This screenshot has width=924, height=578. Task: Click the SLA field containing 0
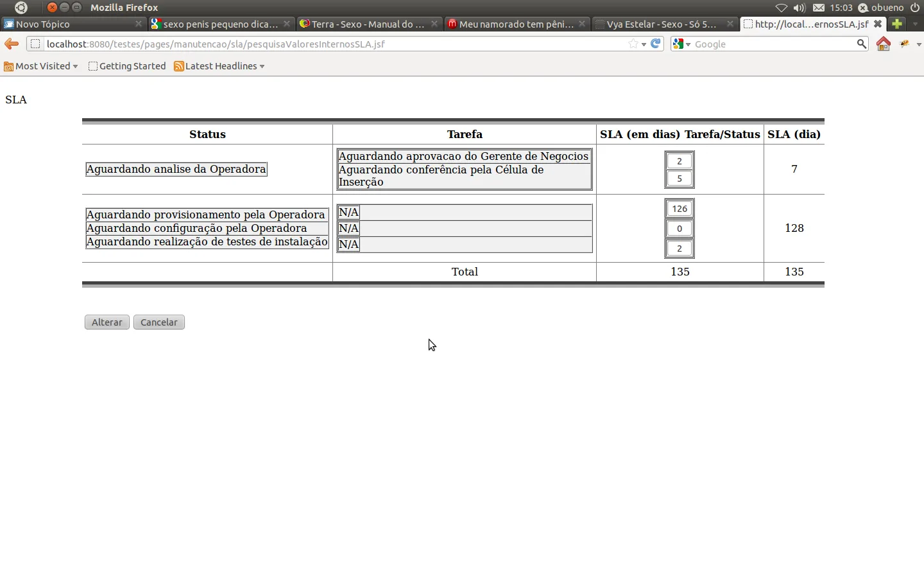(680, 229)
